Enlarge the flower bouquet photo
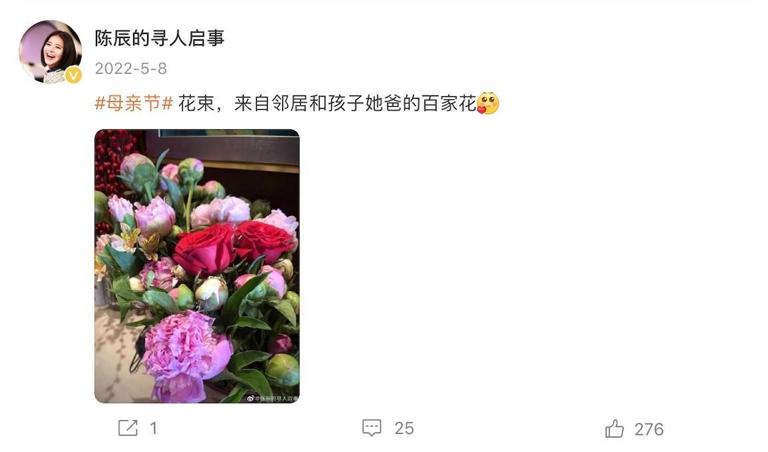This screenshot has height=452, width=768. pyautogui.click(x=197, y=266)
